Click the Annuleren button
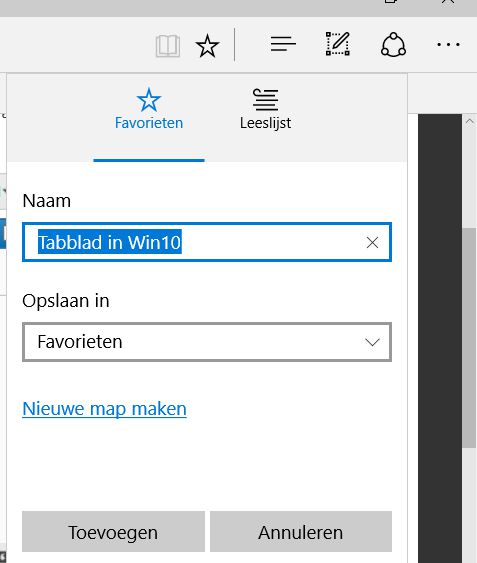The height and width of the screenshot is (563, 477). (x=301, y=532)
